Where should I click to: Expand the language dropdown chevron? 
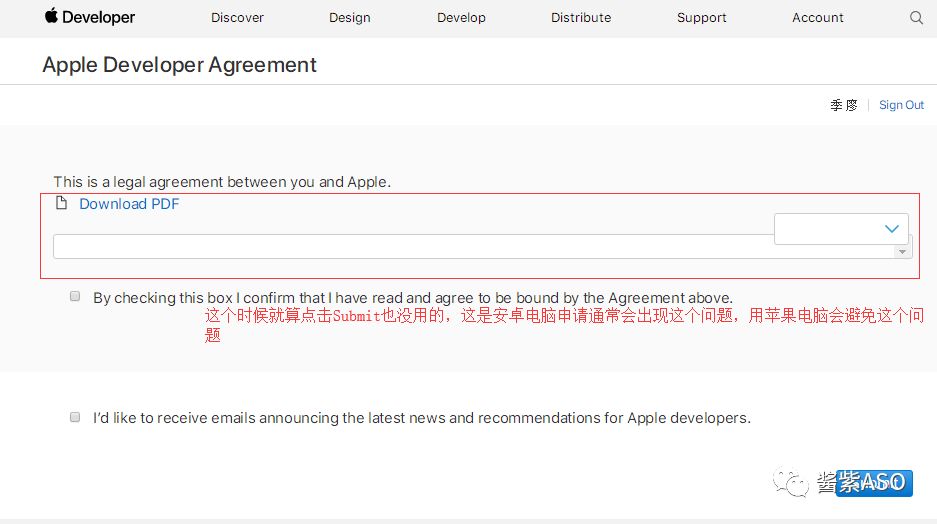892,228
